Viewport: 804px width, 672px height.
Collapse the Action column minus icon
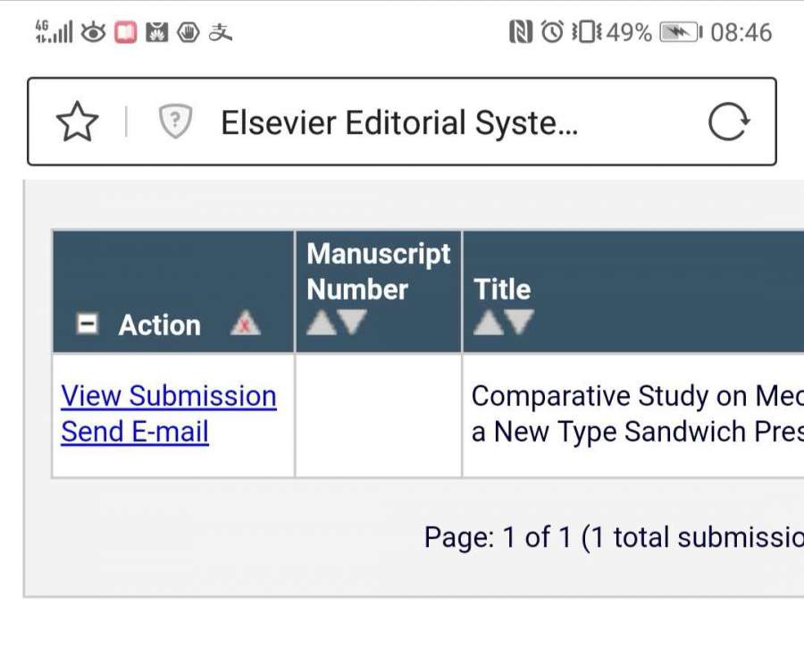pos(87,324)
